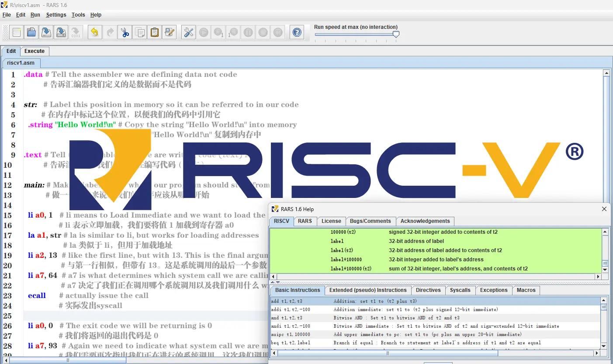The height and width of the screenshot is (364, 613).
Task: Click the Open file folder icon
Action: [31, 32]
